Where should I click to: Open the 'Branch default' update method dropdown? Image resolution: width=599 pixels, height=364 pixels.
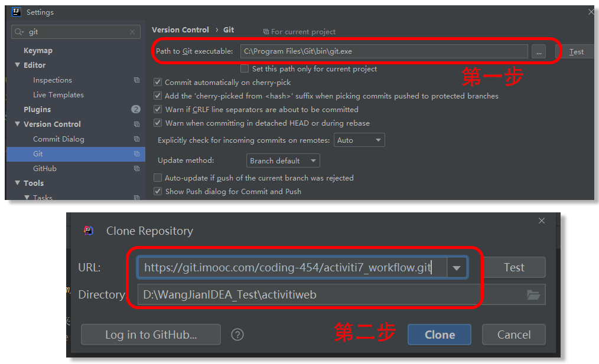(283, 160)
